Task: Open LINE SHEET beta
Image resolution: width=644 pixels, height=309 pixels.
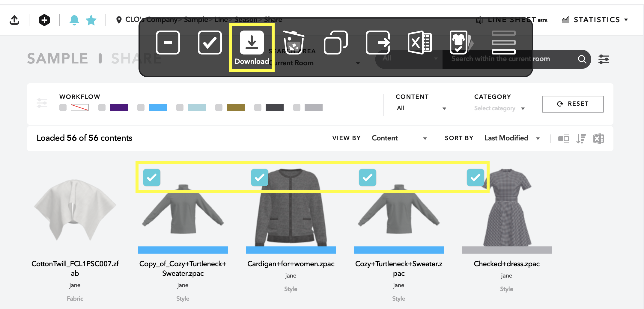Action: (x=512, y=20)
